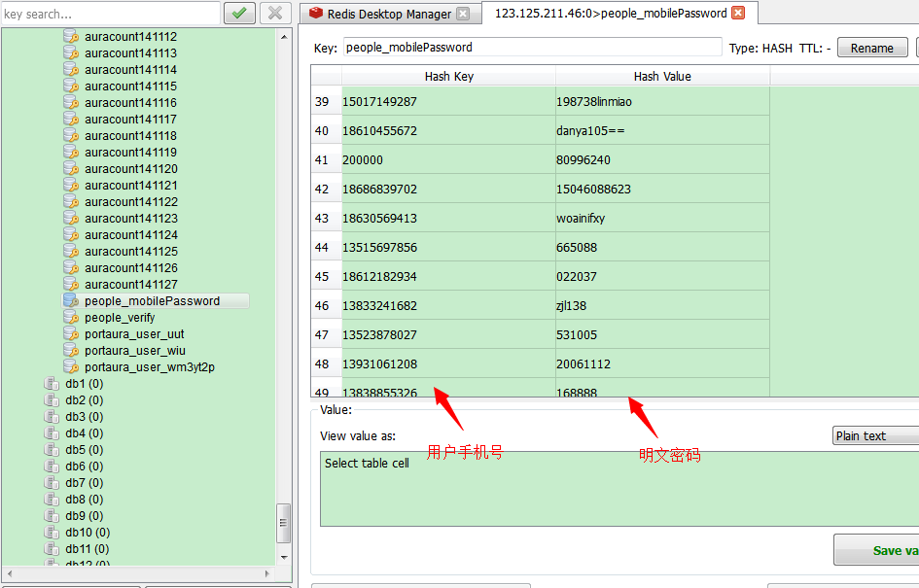
Task: Click database icon beside db2 (0)
Action: [52, 400]
